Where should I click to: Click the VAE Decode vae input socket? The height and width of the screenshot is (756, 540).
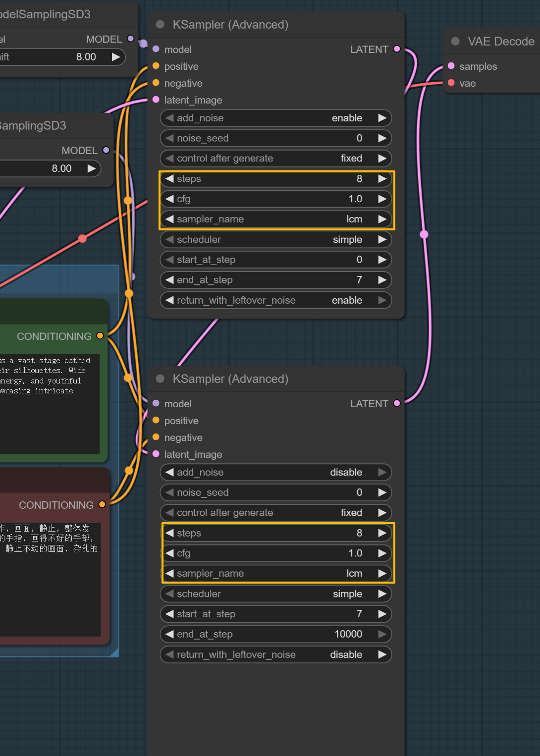[x=451, y=83]
